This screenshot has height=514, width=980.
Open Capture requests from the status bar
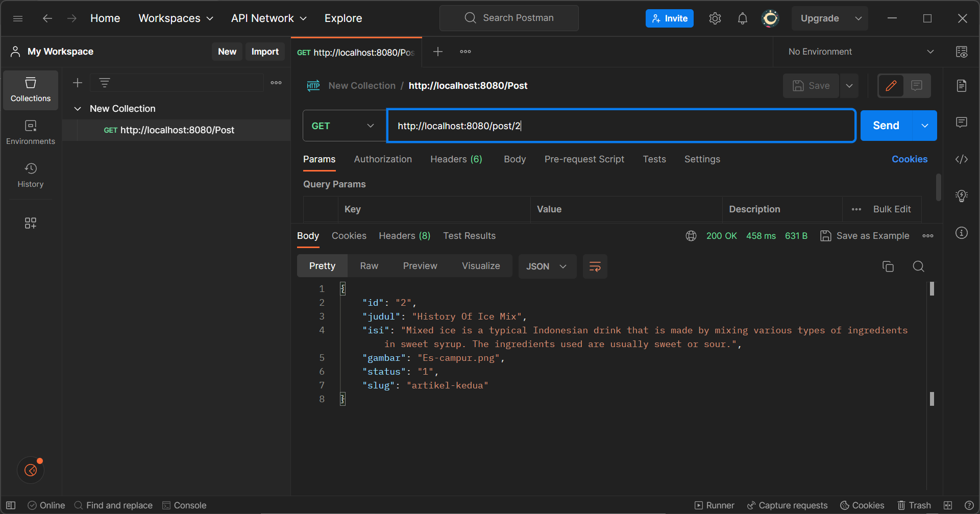coord(787,505)
